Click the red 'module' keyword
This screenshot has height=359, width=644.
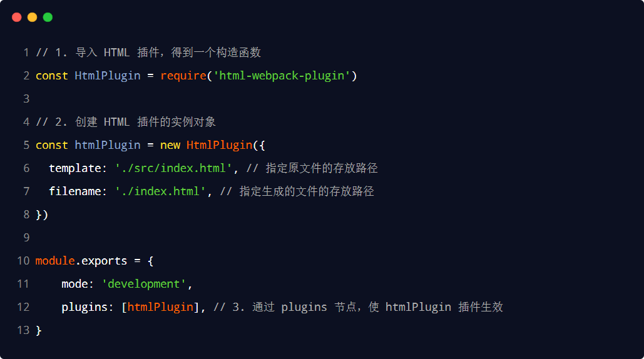[x=55, y=261]
